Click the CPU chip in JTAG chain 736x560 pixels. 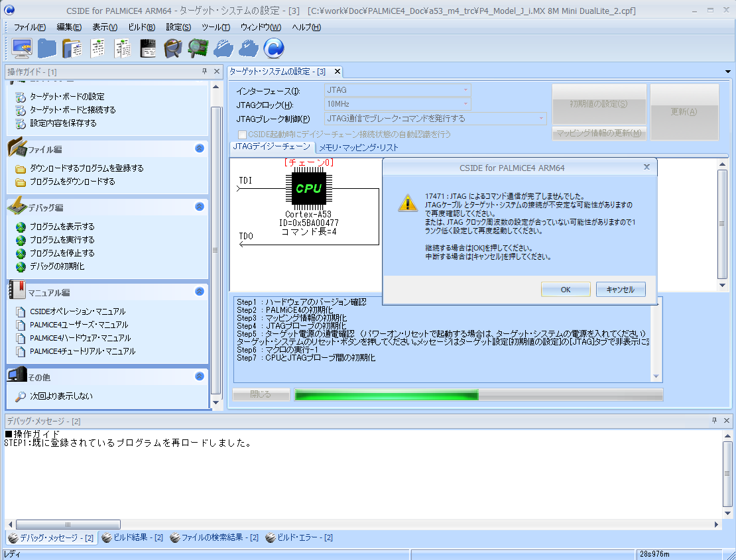point(308,188)
